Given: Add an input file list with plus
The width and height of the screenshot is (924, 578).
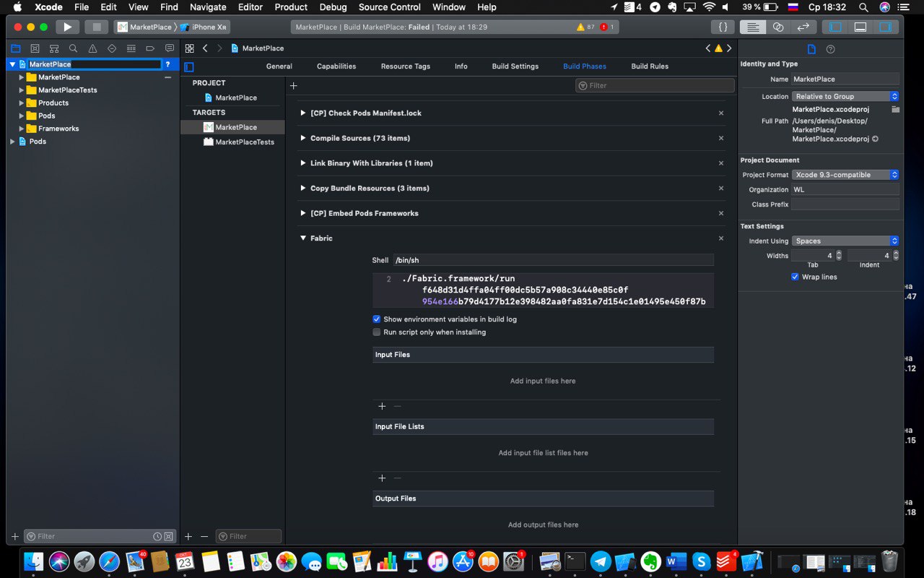Looking at the screenshot, I should tap(382, 478).
